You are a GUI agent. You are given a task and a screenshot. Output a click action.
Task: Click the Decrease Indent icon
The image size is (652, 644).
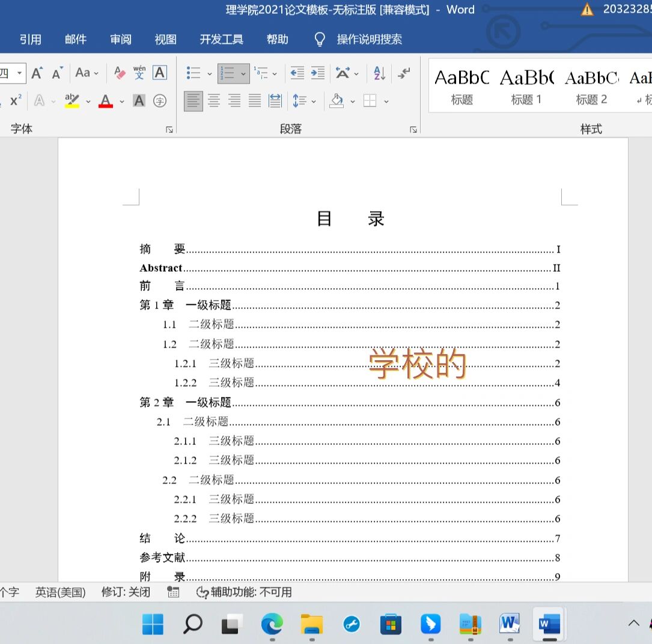tap(297, 73)
